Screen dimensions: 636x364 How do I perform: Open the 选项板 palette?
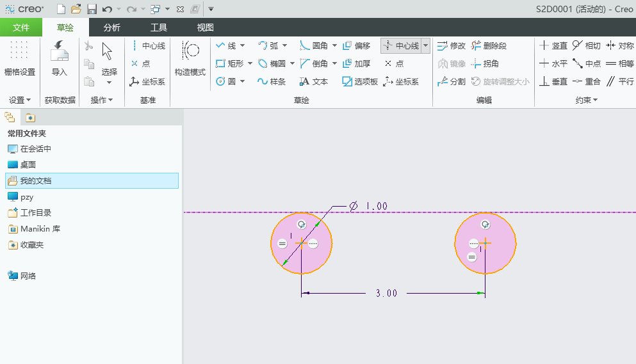(x=360, y=81)
